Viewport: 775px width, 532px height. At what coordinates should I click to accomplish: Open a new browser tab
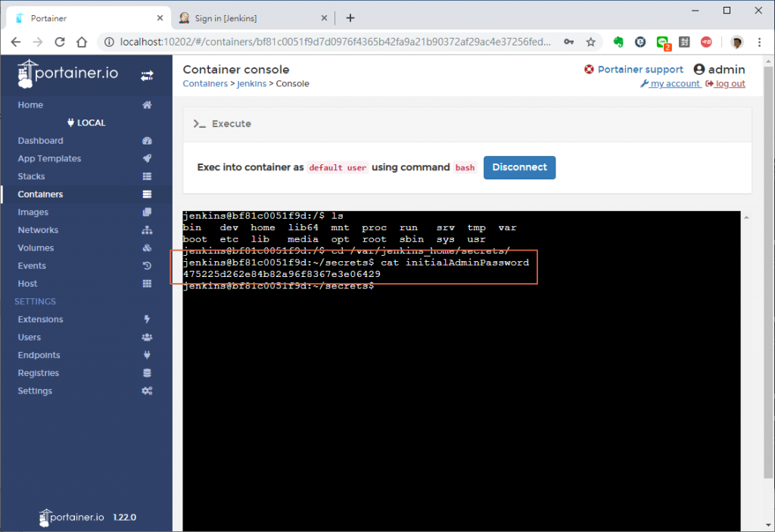click(350, 18)
